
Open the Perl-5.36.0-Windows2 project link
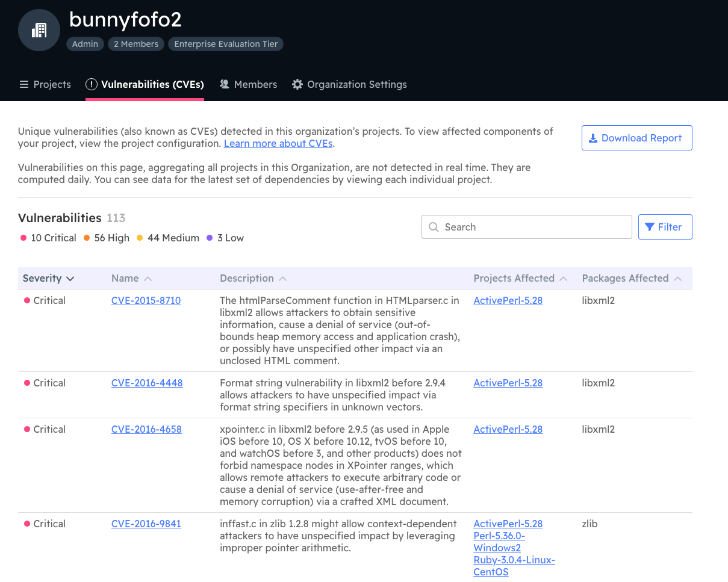tap(499, 542)
